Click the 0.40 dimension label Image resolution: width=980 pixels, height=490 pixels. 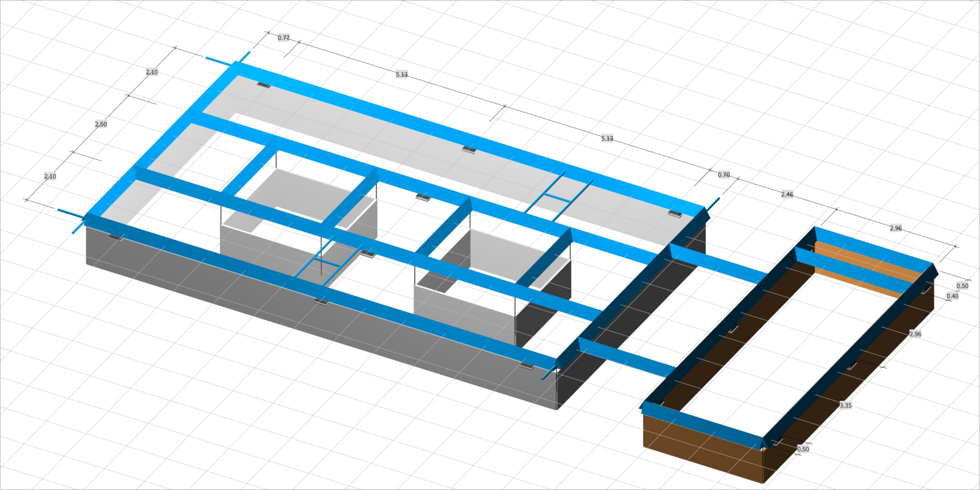(952, 296)
